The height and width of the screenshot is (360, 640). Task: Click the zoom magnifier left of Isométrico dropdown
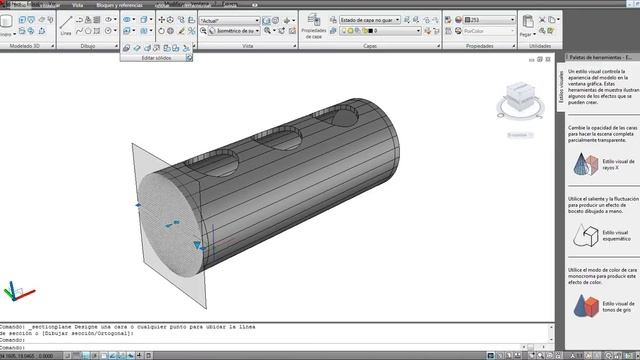[x=203, y=31]
